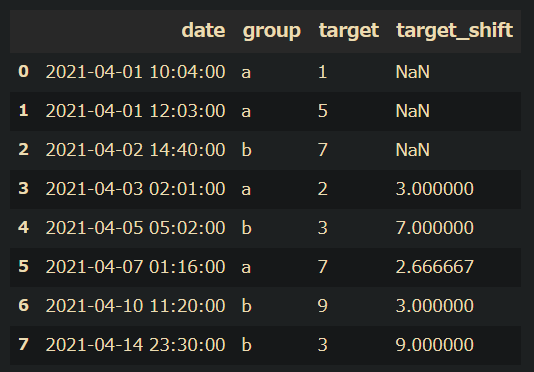The height and width of the screenshot is (372, 534).
Task: Click date 2021-04-14 23:30:00
Action: click(136, 344)
